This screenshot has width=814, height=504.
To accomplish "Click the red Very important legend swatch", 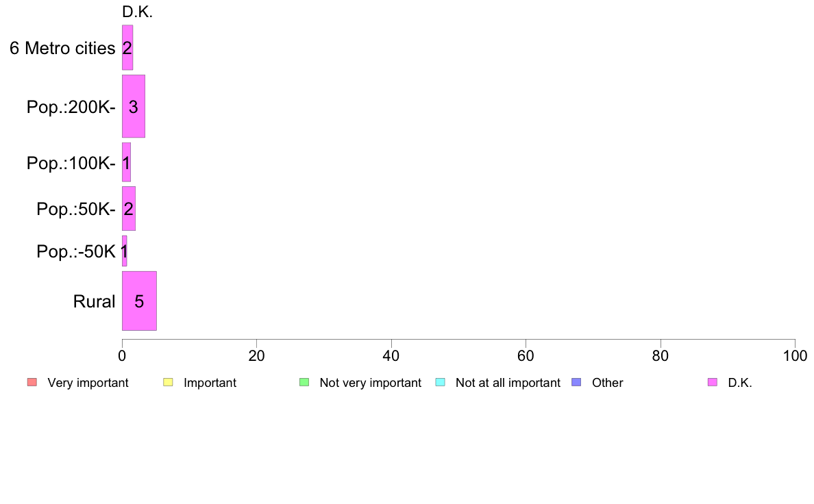I will tap(32, 383).
